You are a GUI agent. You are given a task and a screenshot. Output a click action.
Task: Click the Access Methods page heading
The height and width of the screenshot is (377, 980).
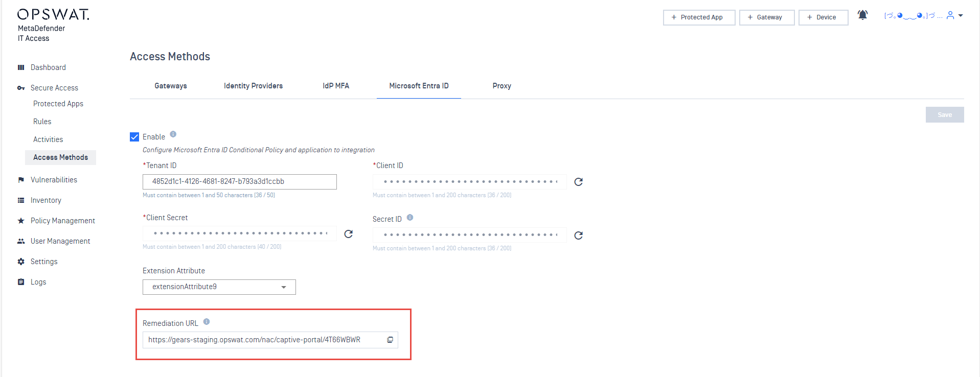[x=170, y=57]
